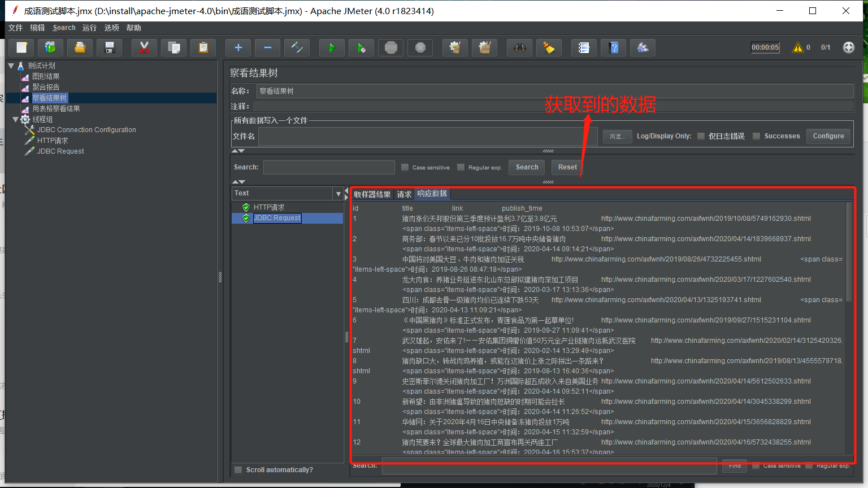The width and height of the screenshot is (868, 488).
Task: Toggle upper Regular exp. checkbox
Action: point(461,167)
